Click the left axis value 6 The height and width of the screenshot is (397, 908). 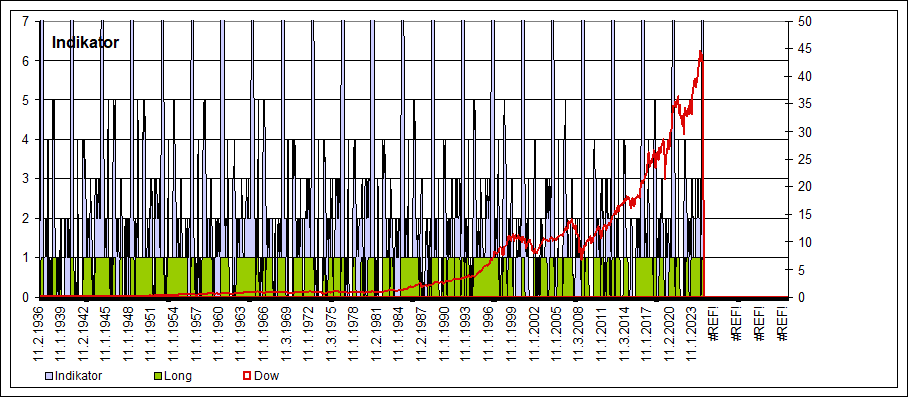click(x=25, y=61)
